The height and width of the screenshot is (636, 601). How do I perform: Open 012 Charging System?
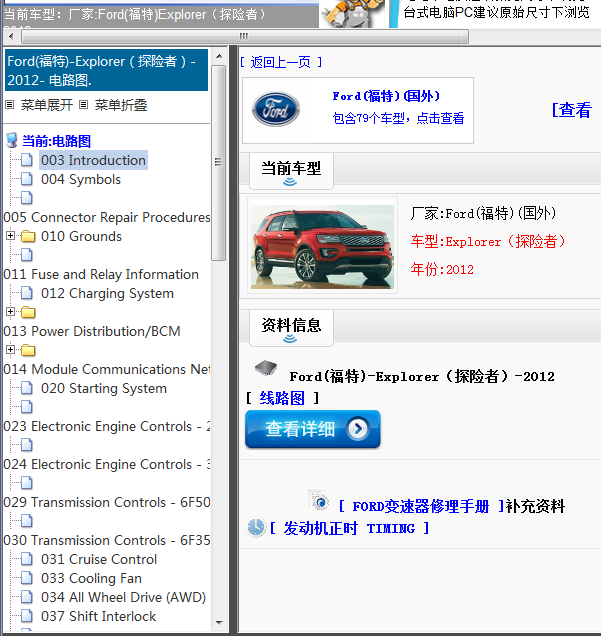[107, 293]
